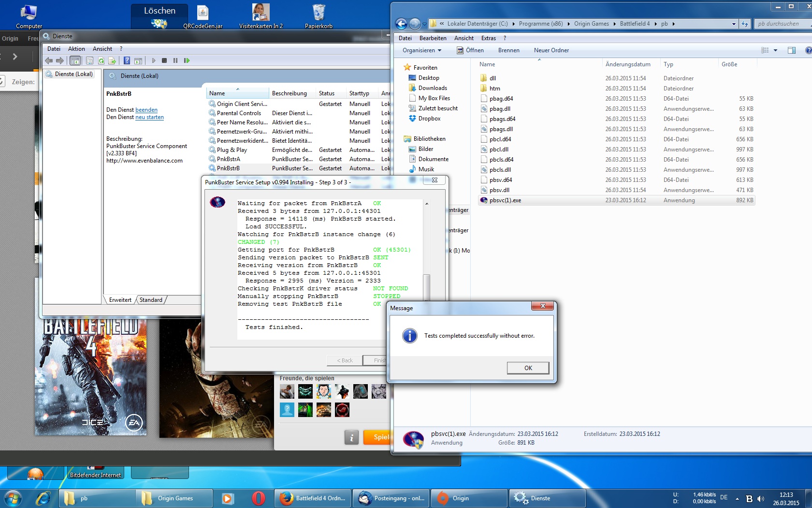Expand arrow after Origin Games in address bar
812x508 pixels.
click(x=615, y=24)
